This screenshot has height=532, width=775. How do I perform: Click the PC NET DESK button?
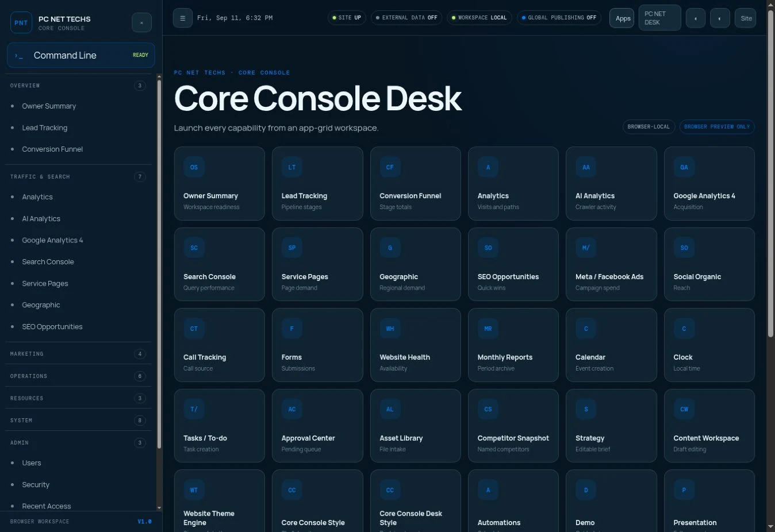tap(659, 18)
